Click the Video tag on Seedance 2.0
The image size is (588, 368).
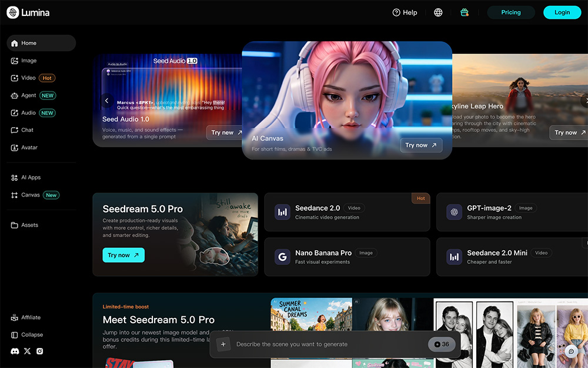(354, 208)
